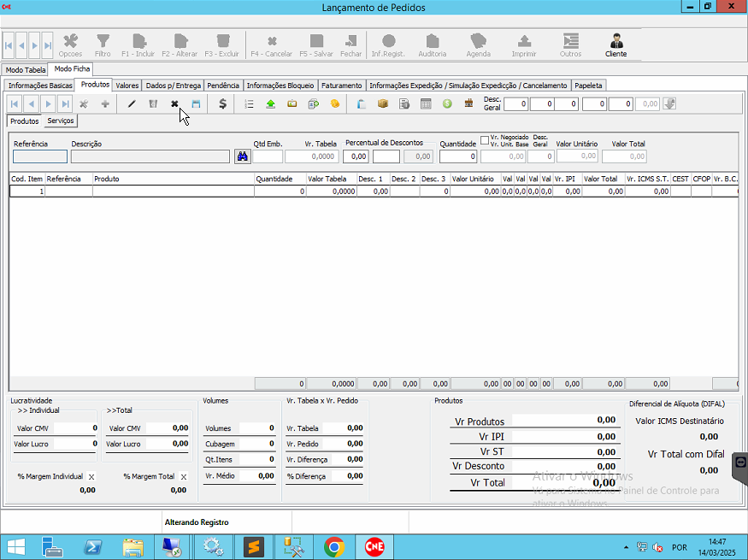Switch to Modo Tabela view
Screen dimensions: 748x560
click(25, 69)
